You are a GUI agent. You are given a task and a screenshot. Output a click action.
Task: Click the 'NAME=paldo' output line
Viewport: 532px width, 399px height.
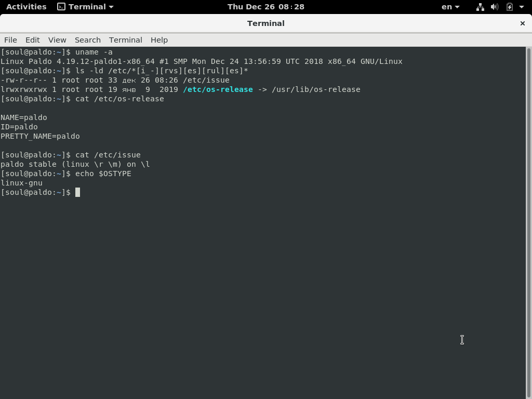point(24,117)
